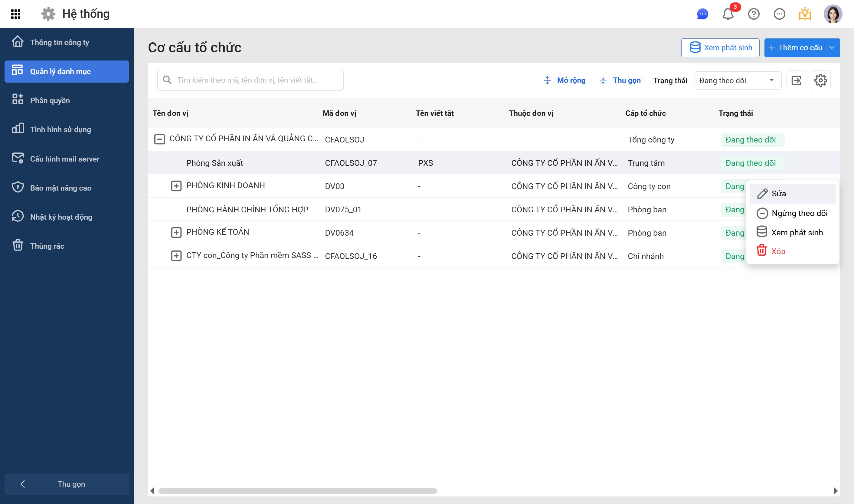Choose Sửa from the context menu

[793, 194]
